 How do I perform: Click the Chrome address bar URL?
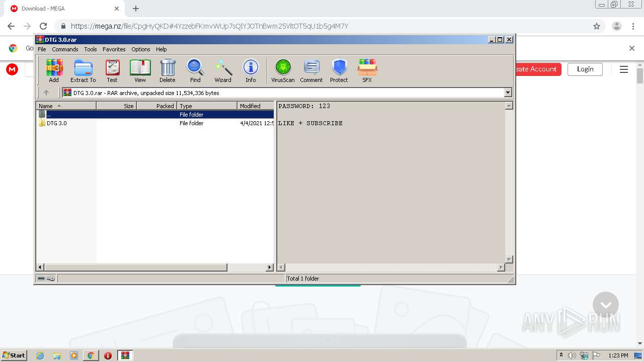pos(209,26)
